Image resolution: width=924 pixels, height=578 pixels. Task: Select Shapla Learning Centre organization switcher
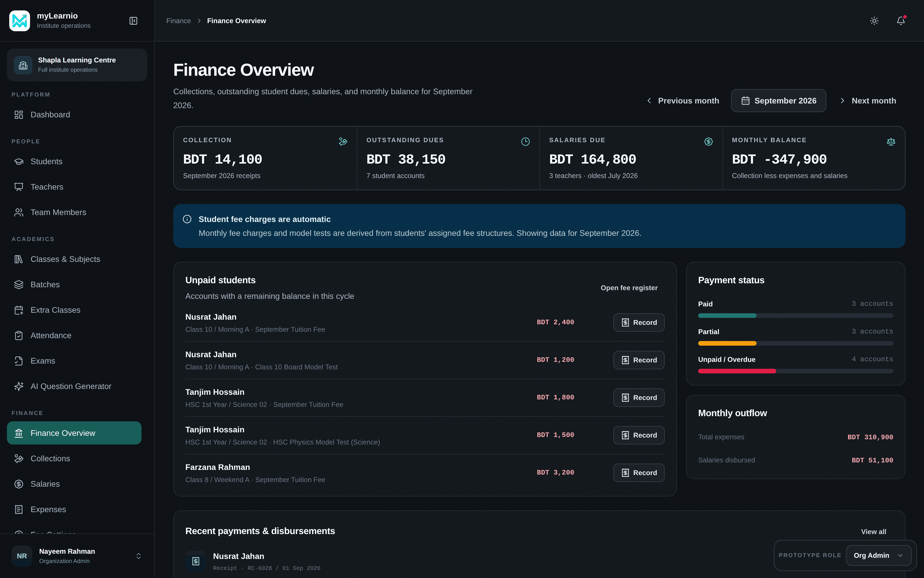pyautogui.click(x=77, y=65)
